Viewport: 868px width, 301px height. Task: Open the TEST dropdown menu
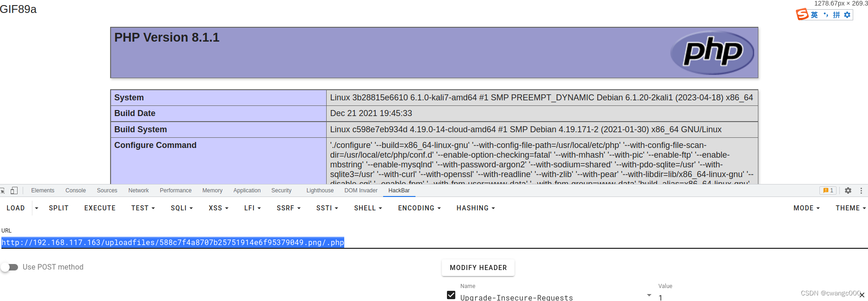(x=143, y=208)
